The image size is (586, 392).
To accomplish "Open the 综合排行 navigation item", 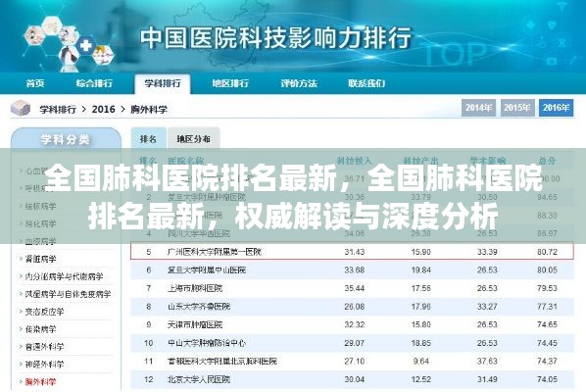I will click(x=94, y=83).
